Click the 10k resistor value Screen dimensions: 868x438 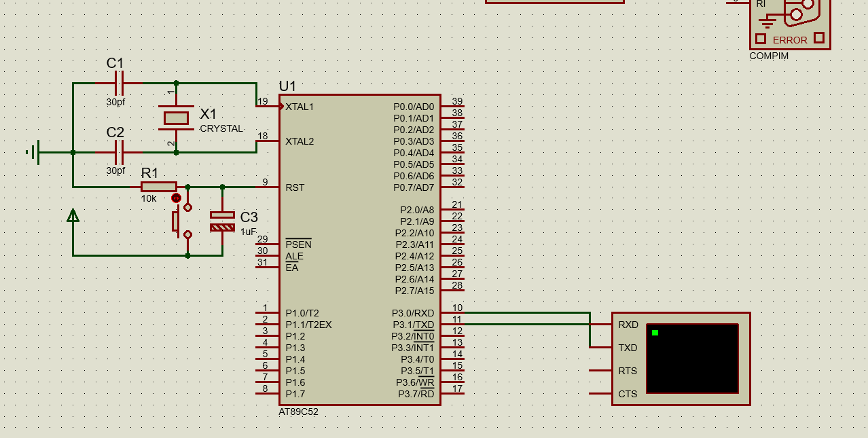click(149, 198)
